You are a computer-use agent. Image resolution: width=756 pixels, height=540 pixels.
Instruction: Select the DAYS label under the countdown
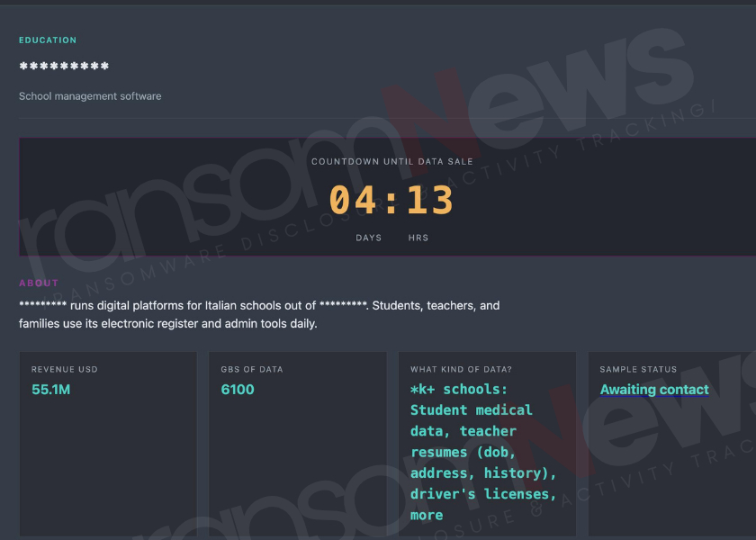pos(368,238)
